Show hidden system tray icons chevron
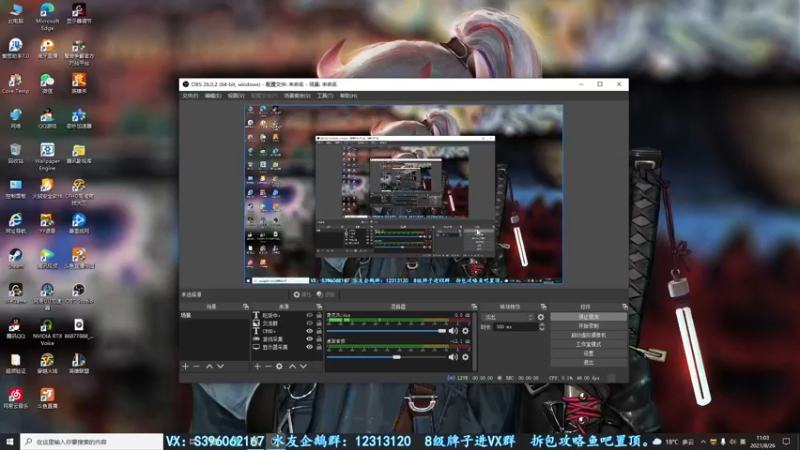The width and height of the screenshot is (800, 450). coord(703,441)
